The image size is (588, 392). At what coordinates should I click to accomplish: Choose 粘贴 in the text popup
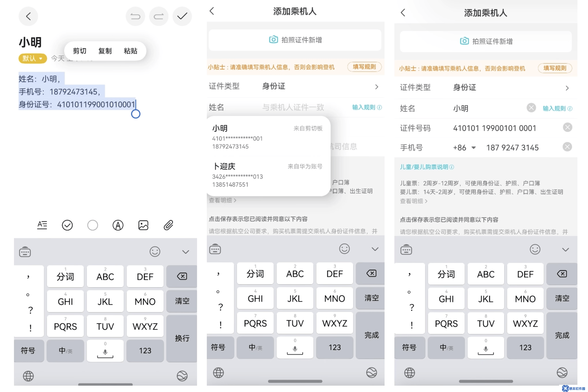tap(130, 51)
